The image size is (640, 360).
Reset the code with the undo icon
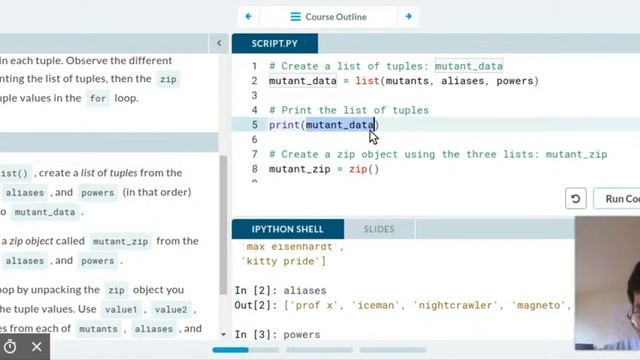(576, 199)
